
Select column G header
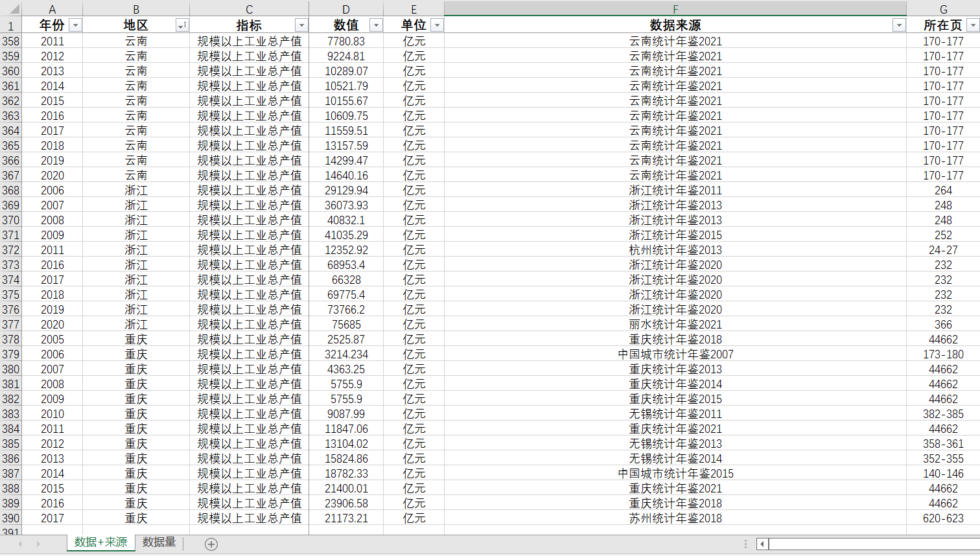pyautogui.click(x=943, y=9)
